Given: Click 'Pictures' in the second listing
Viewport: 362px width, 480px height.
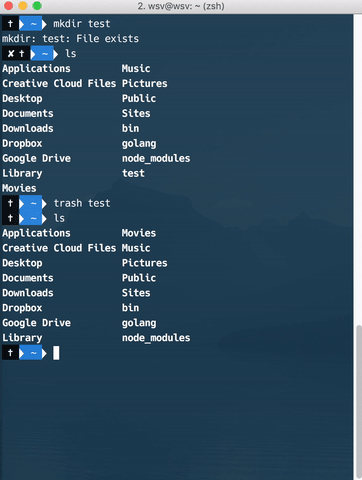Looking at the screenshot, I should tap(145, 263).
